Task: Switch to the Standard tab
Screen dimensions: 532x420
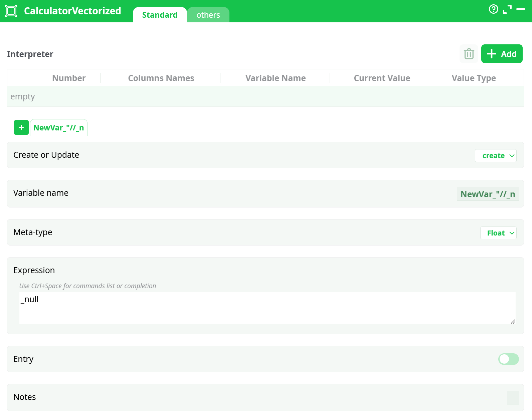Action: [160, 15]
